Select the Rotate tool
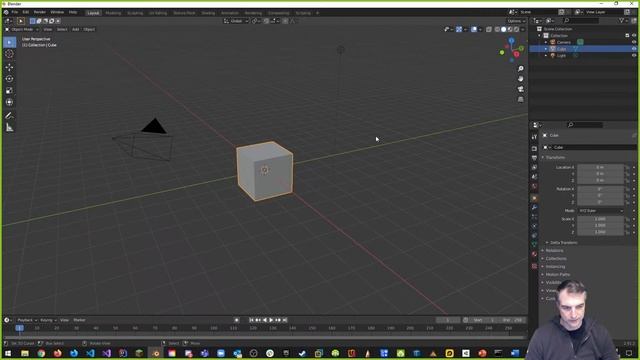The height and width of the screenshot is (360, 640). pyautogui.click(x=9, y=79)
